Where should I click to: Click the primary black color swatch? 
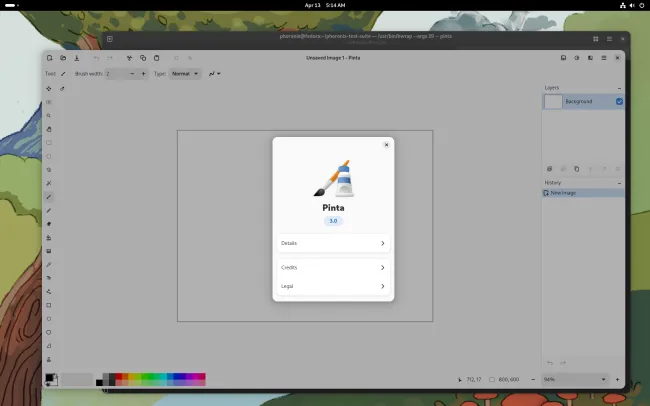click(49, 377)
